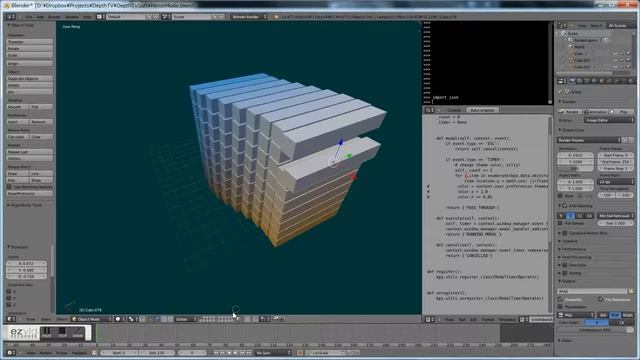Screen dimensions: 640x360
Task: Click Draw in the ezvid recorder
Action: (78, 332)
